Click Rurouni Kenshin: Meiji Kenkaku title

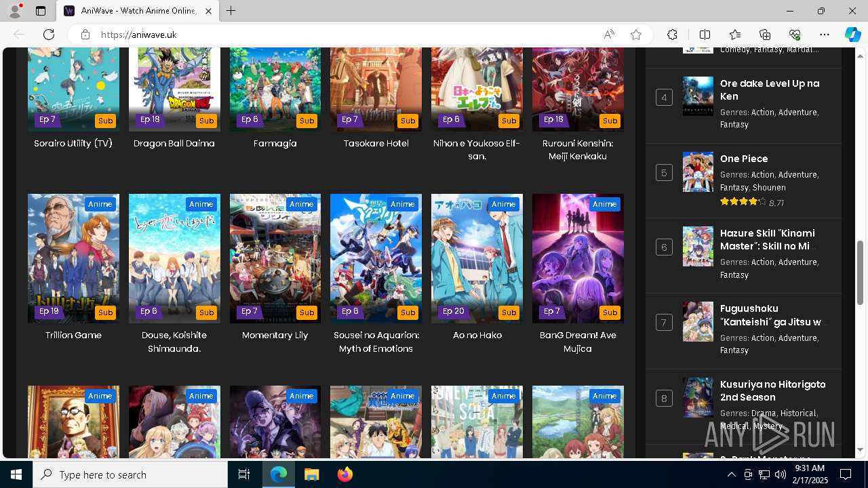[x=578, y=150]
